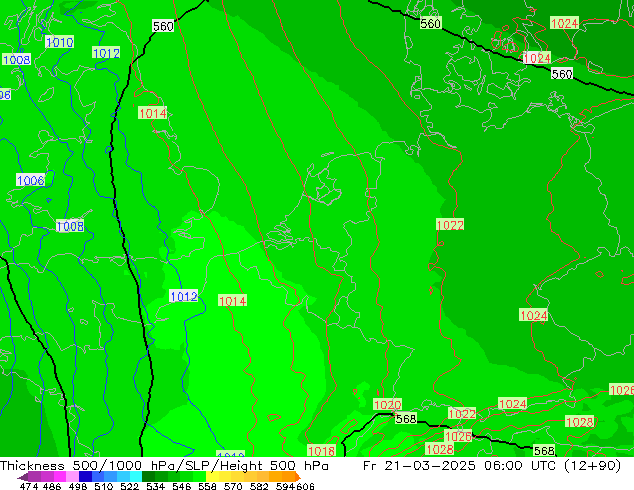Click the dark blue swatch above 498
The height and width of the screenshot is (490, 634).
(x=85, y=476)
